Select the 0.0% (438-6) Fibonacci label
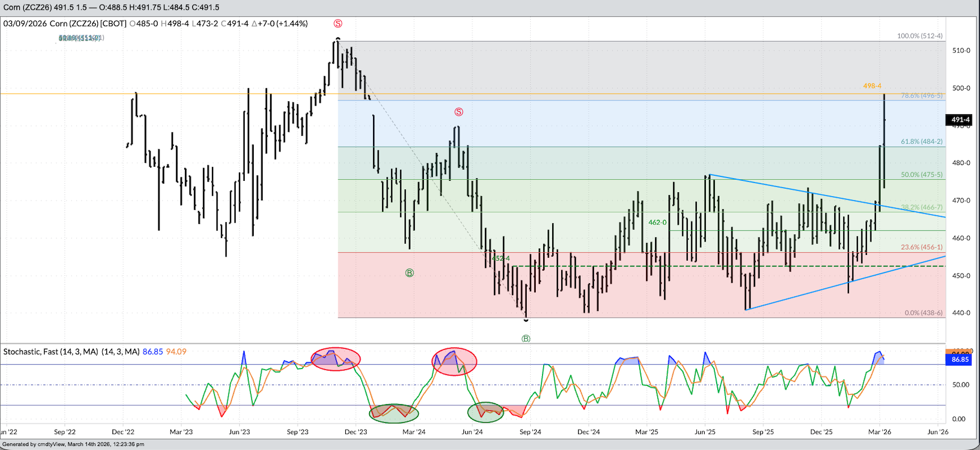This screenshot has width=980, height=450. click(923, 313)
